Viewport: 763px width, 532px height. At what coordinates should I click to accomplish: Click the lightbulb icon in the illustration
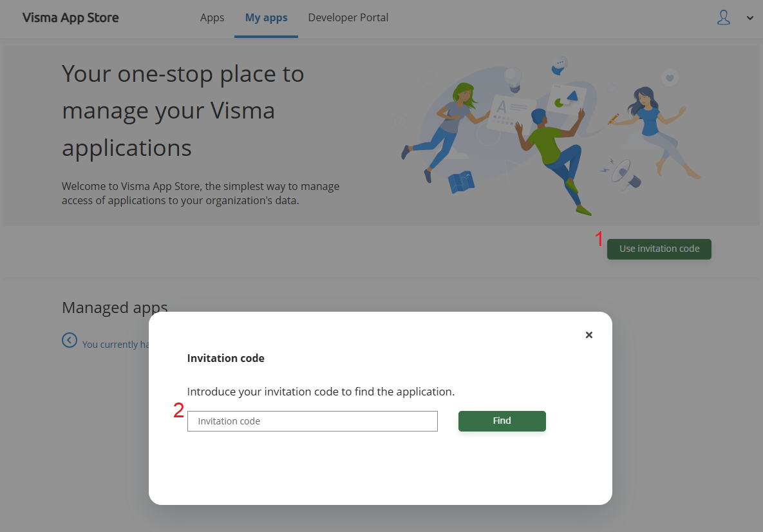(513, 79)
